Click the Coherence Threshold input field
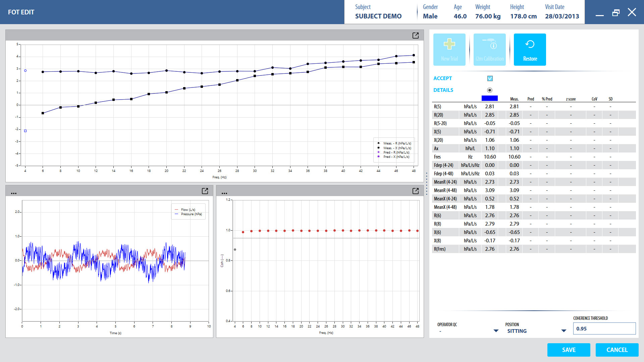 pos(604,328)
